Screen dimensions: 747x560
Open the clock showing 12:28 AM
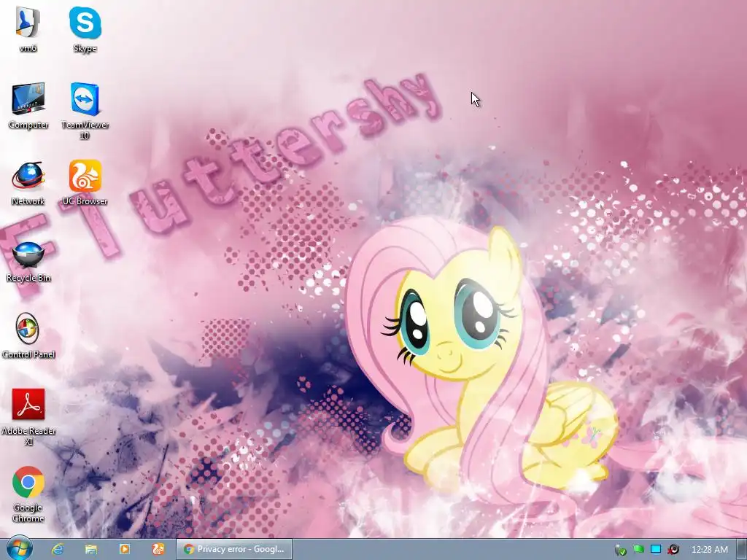(x=709, y=550)
